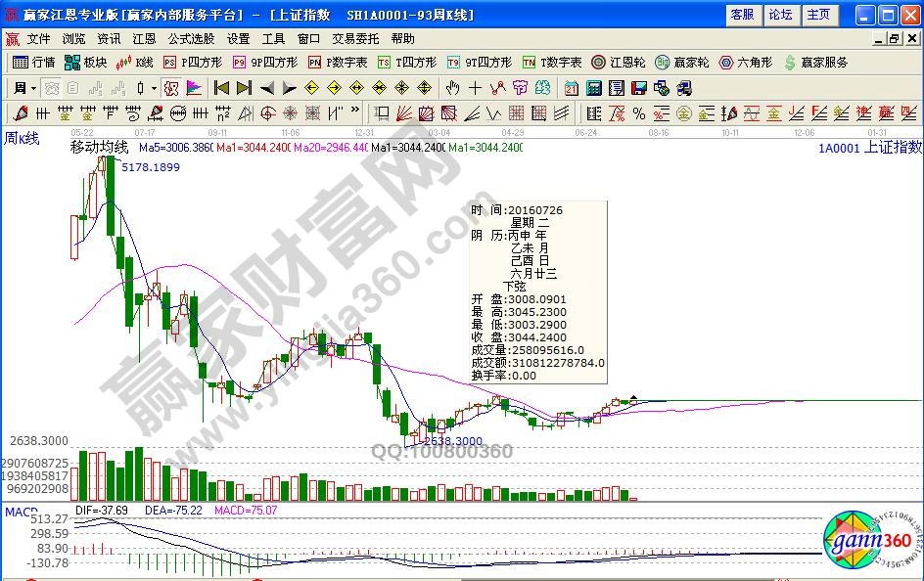Open the calendar icon showing 21
Screen dimensions: 924x581
coord(571,88)
